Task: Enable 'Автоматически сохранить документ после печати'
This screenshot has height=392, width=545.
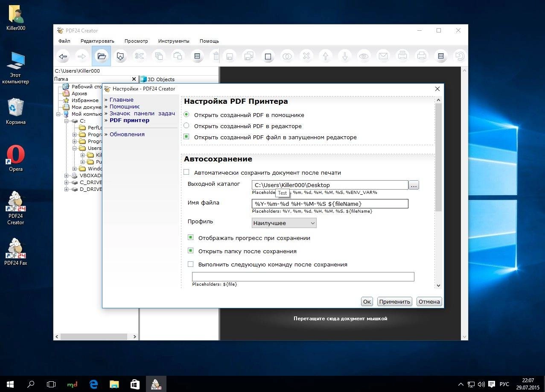Action: tap(186, 173)
